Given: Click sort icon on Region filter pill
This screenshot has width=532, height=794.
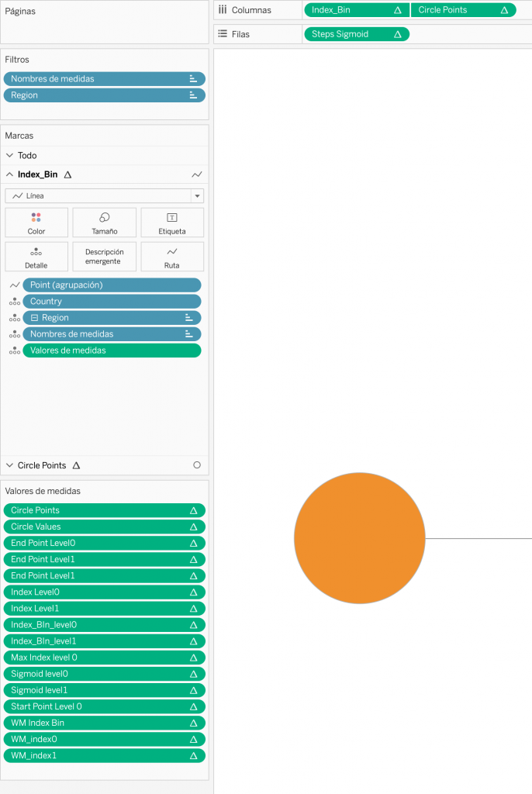Looking at the screenshot, I should coord(193,95).
